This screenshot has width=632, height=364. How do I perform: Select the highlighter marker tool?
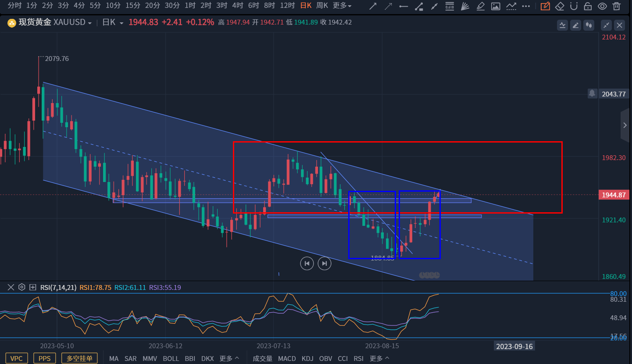coord(480,6)
